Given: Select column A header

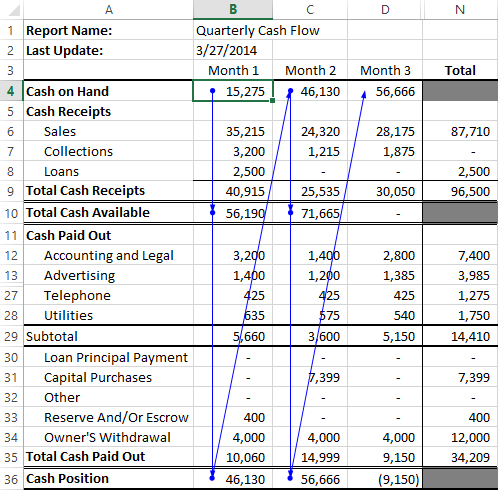Looking at the screenshot, I should coord(108,9).
